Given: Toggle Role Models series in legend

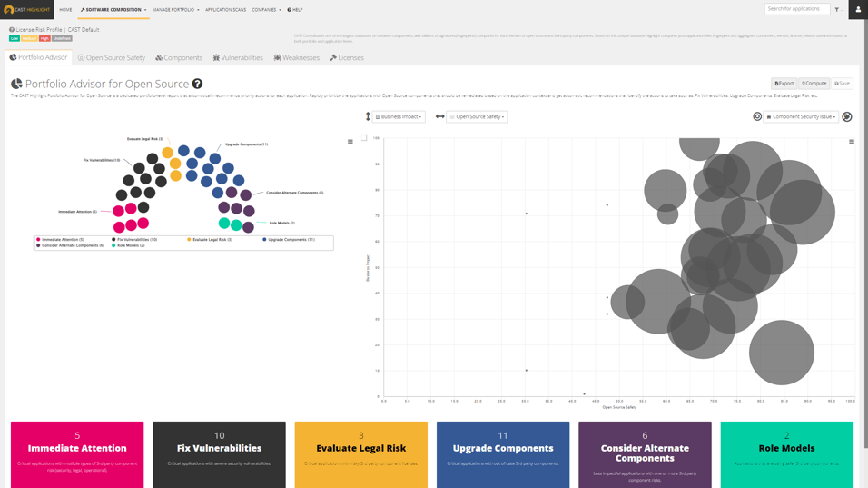Looking at the screenshot, I should pyautogui.click(x=129, y=245).
